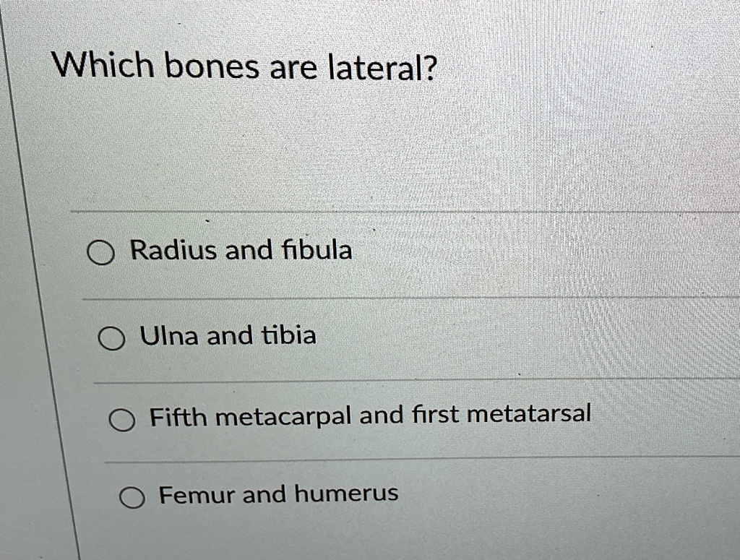Click the "Ulna and tibia" answer text
740x560 pixels.
228,335
